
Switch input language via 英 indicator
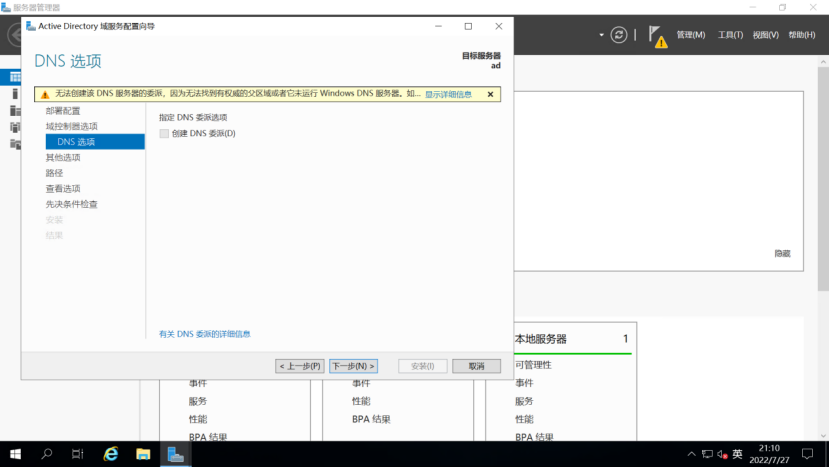click(x=737, y=454)
